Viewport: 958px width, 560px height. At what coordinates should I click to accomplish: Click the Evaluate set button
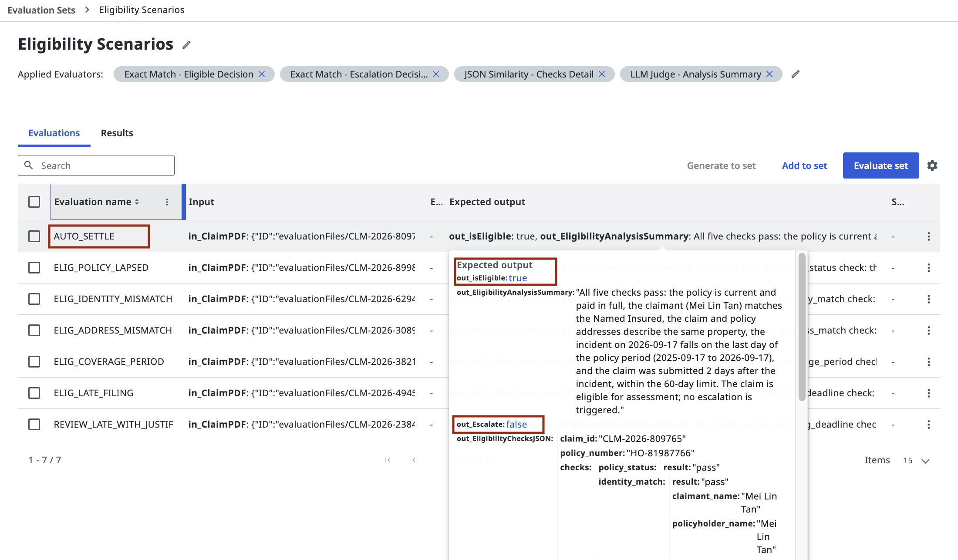click(x=881, y=165)
